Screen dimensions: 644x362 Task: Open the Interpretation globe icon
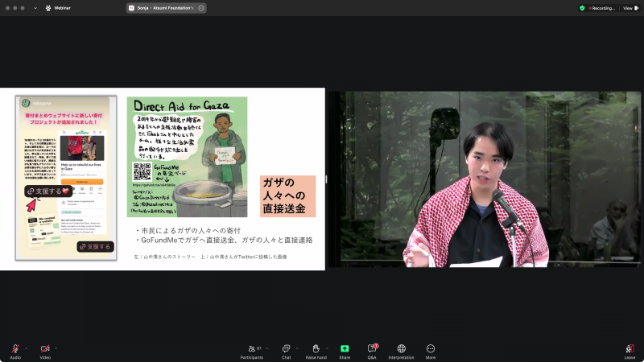401,352
